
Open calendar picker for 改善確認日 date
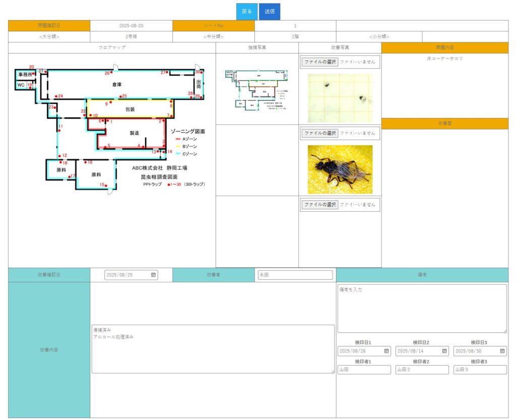pyautogui.click(x=154, y=275)
